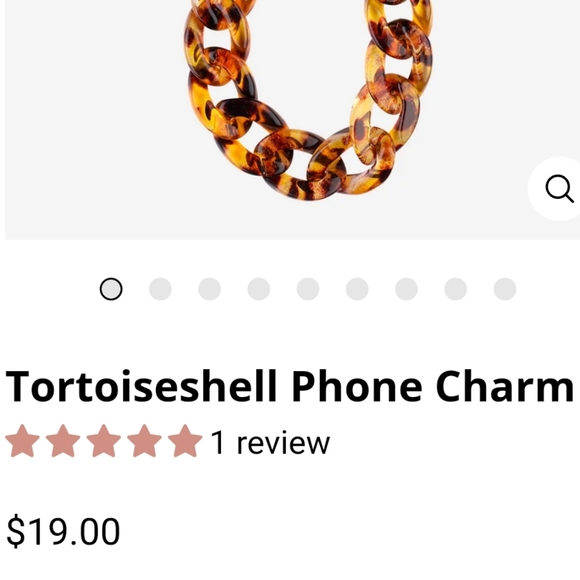Jump to the fourth carousel dot
This screenshot has height=580, width=580.
coord(259,289)
